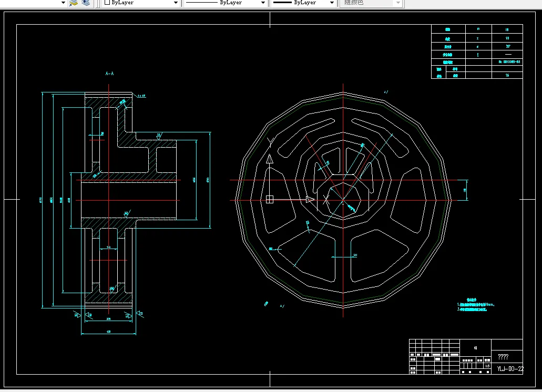Select the 16 value in gear parameter table

coord(507,75)
